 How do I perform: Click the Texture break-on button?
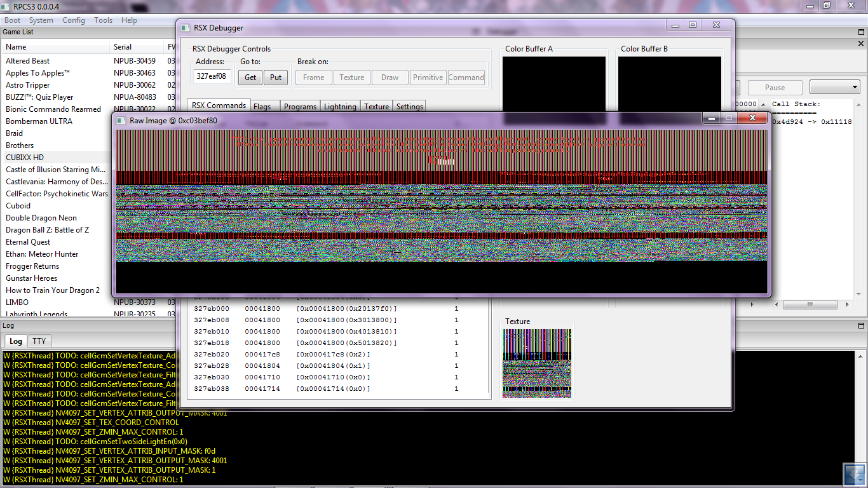[352, 78]
